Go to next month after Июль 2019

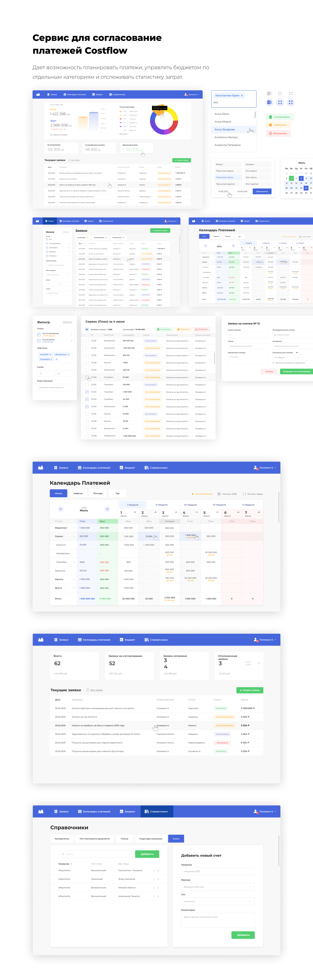point(107,509)
